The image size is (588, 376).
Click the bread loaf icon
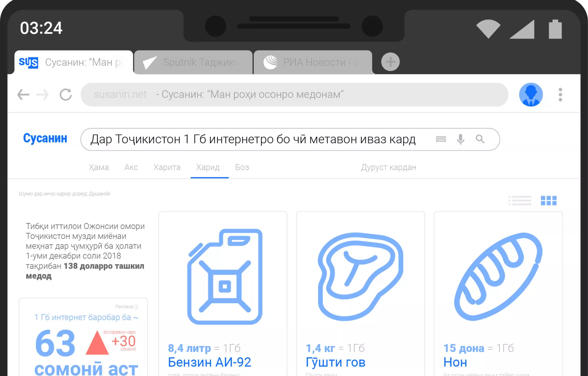click(498, 276)
